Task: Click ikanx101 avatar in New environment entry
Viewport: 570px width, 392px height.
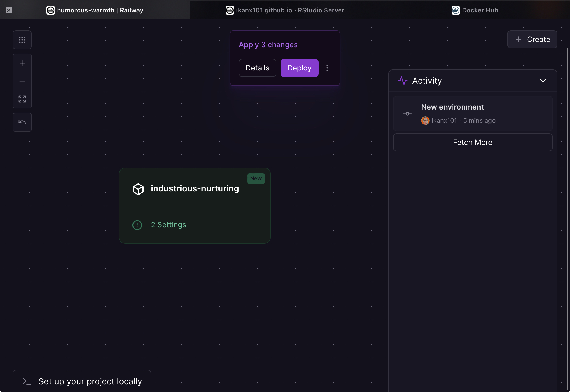Action: click(x=425, y=121)
